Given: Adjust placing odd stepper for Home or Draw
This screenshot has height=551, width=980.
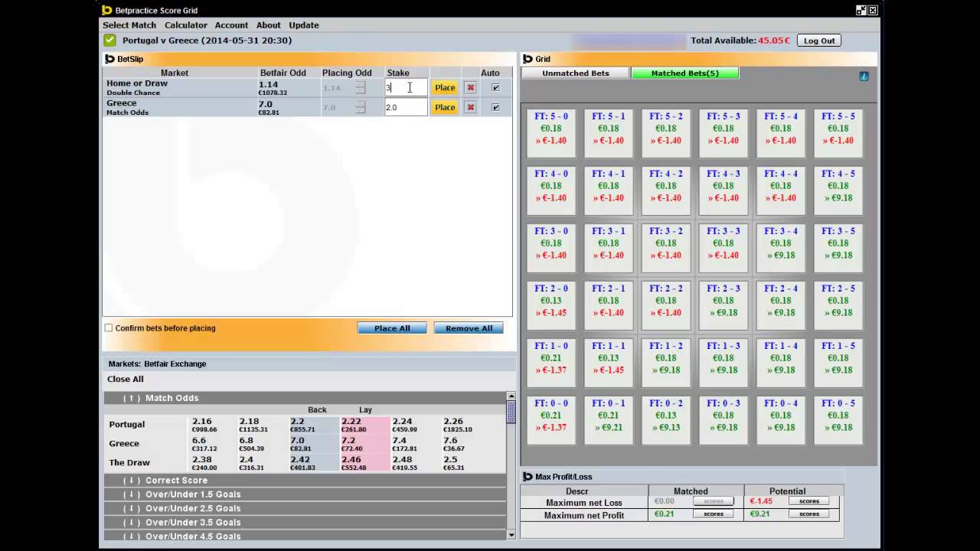Looking at the screenshot, I should click(x=360, y=87).
